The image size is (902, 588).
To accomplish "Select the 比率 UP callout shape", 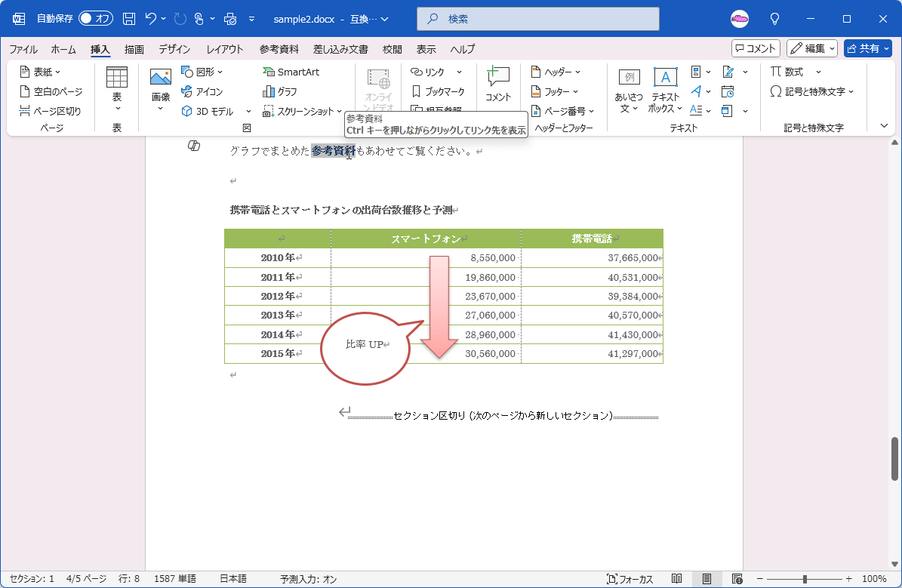I will 365,348.
